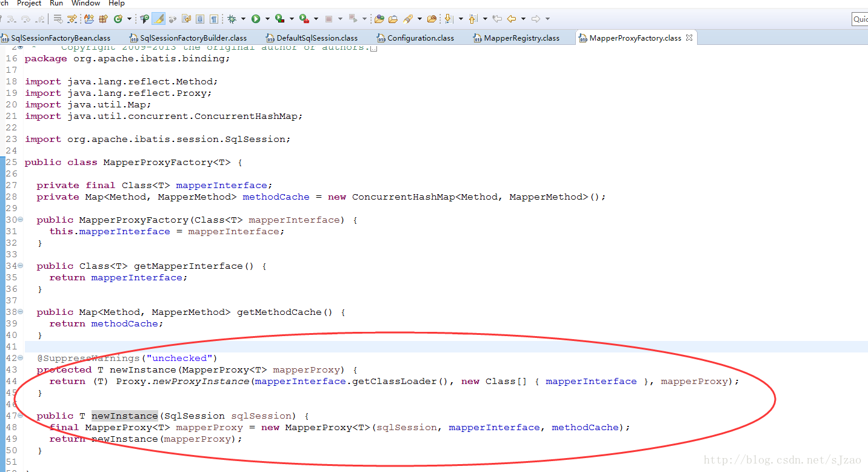Open the Window menu
Image resolution: width=868 pixels, height=472 pixels.
86,3
